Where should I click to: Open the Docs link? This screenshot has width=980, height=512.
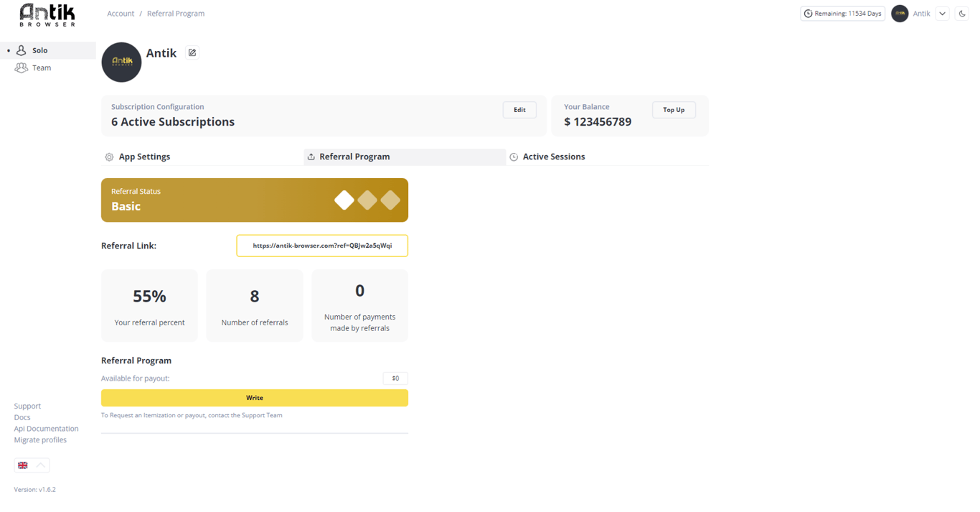22,417
